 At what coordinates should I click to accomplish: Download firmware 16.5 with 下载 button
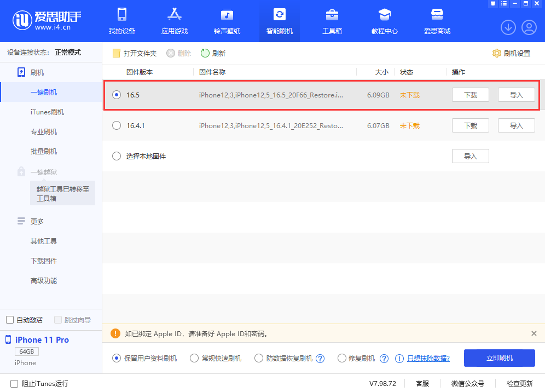click(470, 95)
